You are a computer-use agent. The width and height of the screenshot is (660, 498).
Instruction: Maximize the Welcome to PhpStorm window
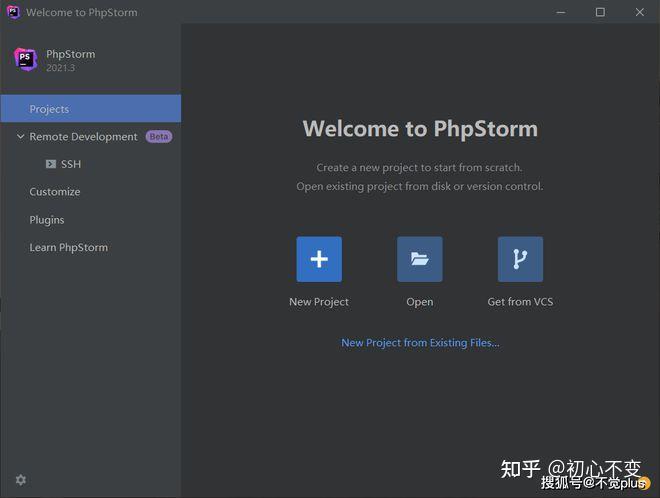(x=600, y=12)
